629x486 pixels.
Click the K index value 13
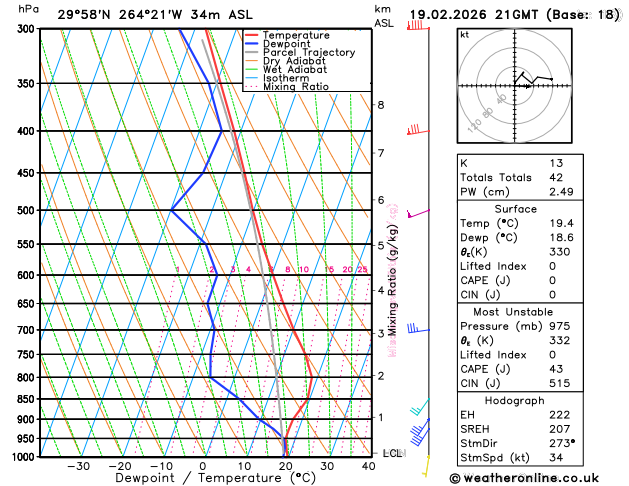(x=556, y=163)
